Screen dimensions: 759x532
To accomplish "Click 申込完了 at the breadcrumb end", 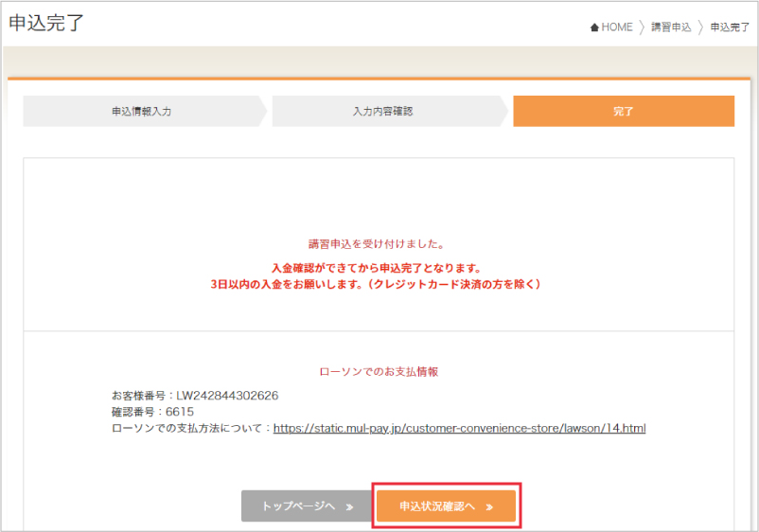I will (730, 27).
